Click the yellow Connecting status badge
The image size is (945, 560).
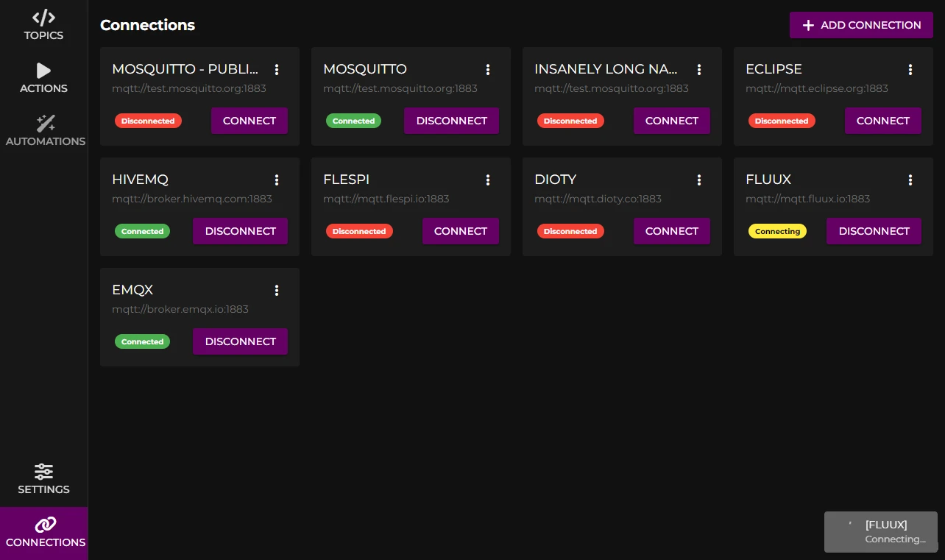[x=777, y=231]
